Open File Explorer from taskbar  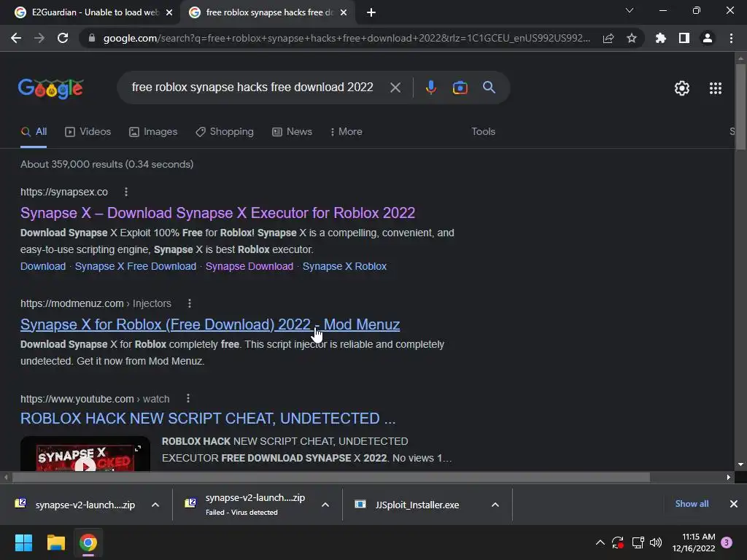(x=55, y=542)
